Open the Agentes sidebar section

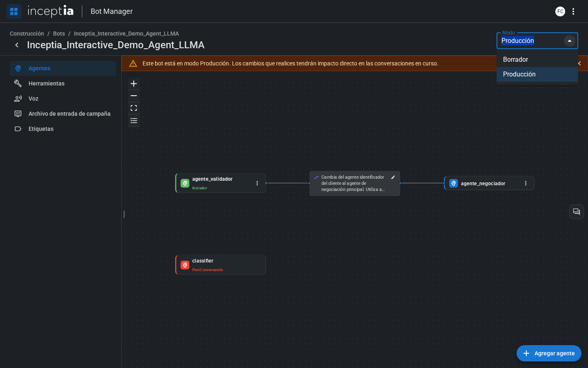63,68
